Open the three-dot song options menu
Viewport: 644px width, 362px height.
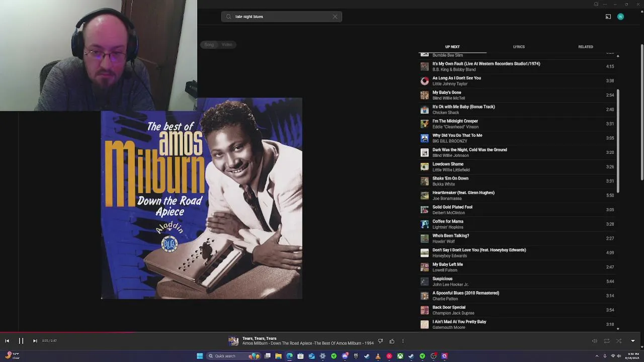click(x=403, y=341)
